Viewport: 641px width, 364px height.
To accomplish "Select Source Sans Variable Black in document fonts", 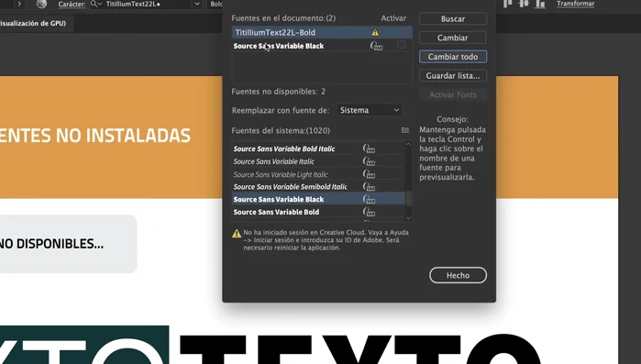I will 322,46.
